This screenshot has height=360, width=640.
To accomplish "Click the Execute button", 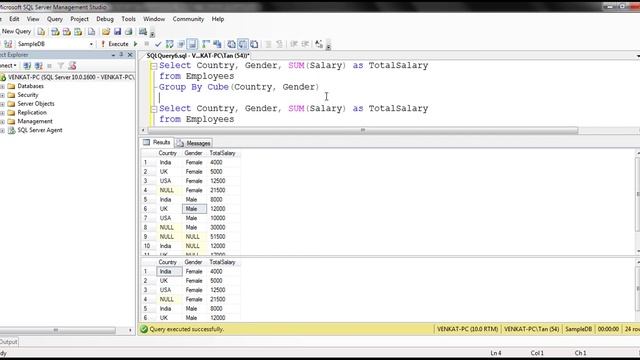I will click(115, 44).
